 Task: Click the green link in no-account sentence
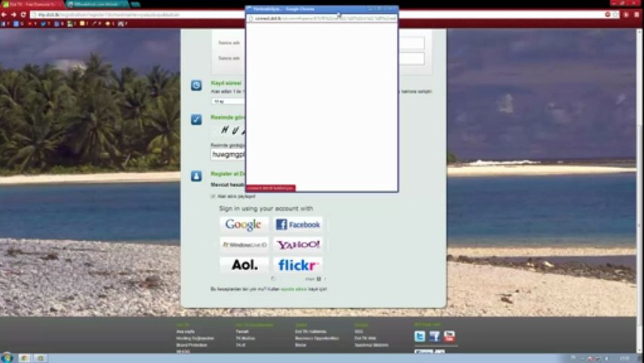point(294,289)
